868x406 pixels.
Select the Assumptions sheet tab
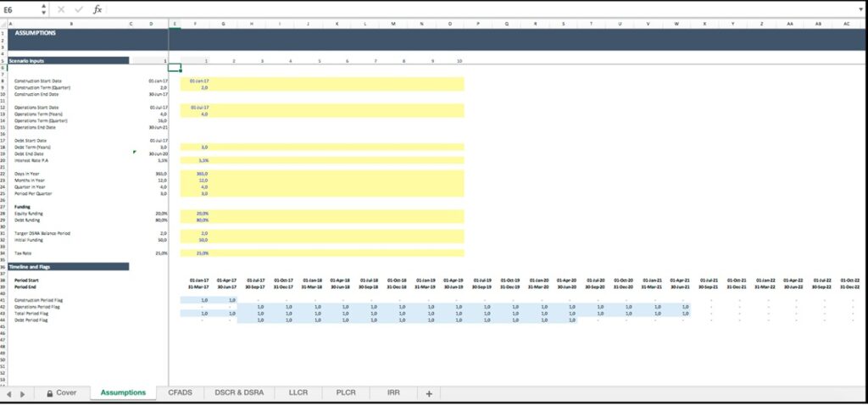coord(123,393)
